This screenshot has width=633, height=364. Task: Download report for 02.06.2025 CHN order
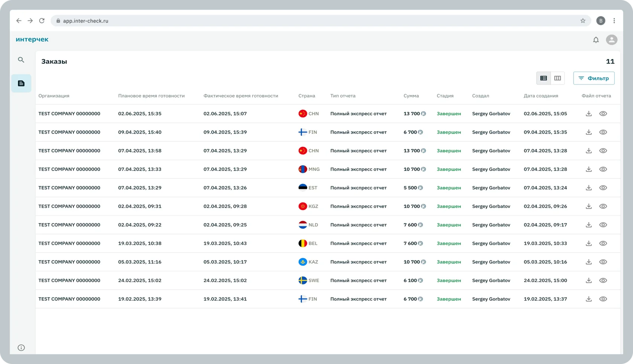[589, 114]
